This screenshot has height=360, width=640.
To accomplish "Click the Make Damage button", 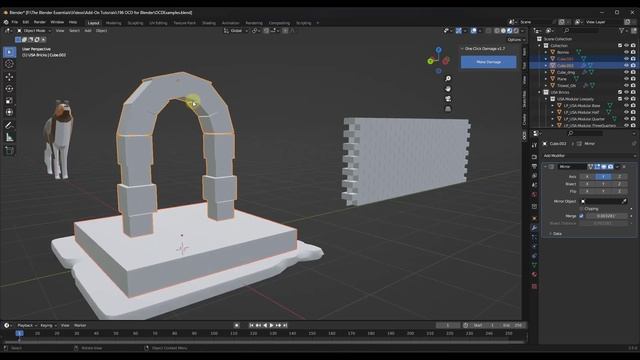I will tap(489, 62).
